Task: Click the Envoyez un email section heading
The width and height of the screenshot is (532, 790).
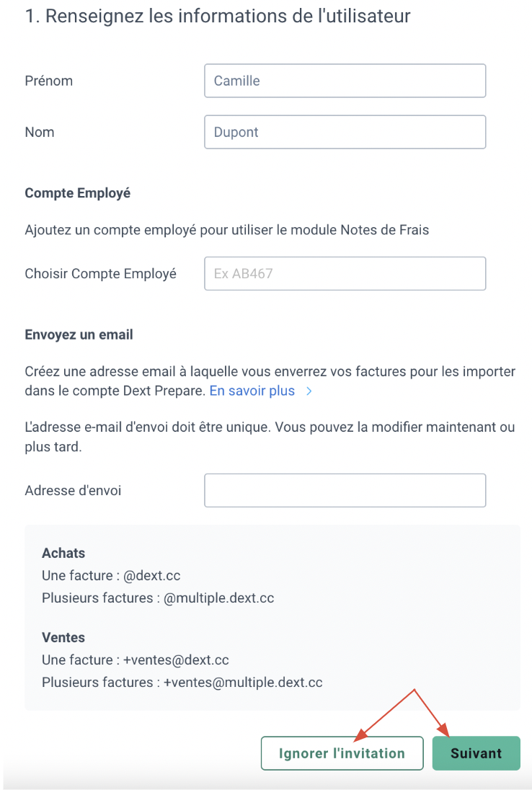Action: pos(79,334)
